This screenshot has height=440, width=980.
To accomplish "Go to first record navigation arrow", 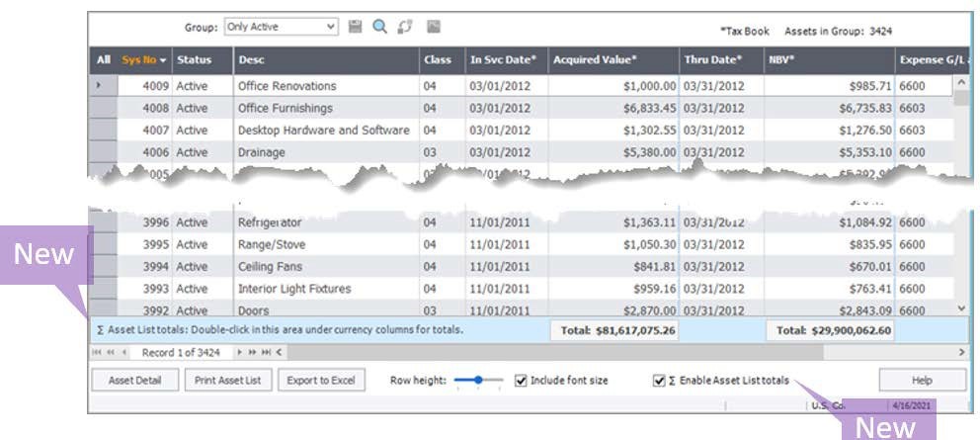I will 96,352.
